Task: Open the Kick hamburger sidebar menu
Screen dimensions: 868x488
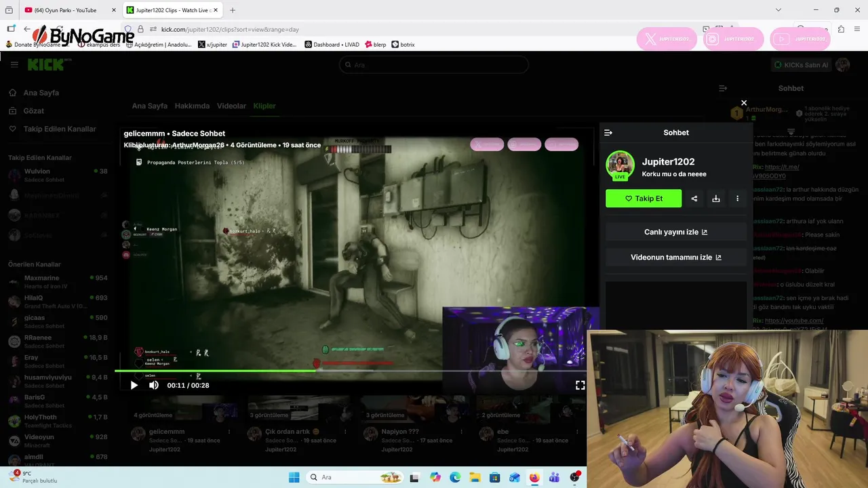Action: [14, 64]
